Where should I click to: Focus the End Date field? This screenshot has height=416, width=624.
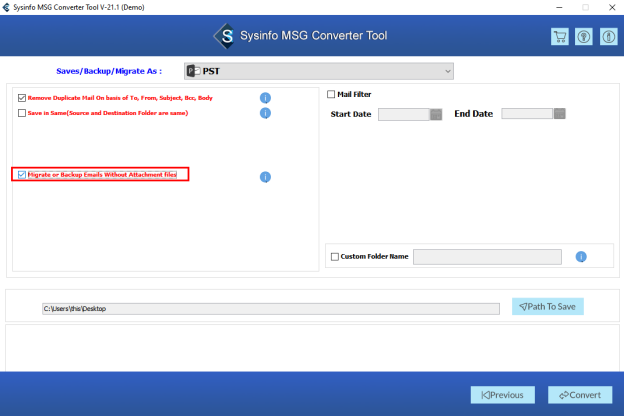point(527,113)
